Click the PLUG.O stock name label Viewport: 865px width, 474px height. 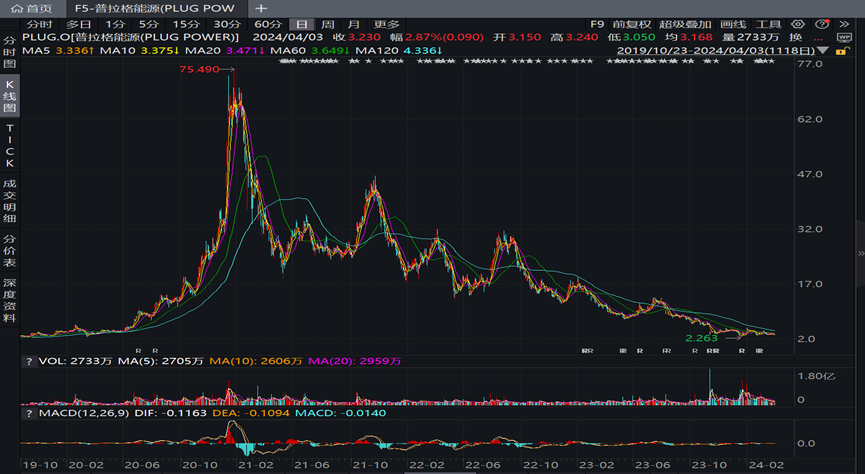click(130, 37)
